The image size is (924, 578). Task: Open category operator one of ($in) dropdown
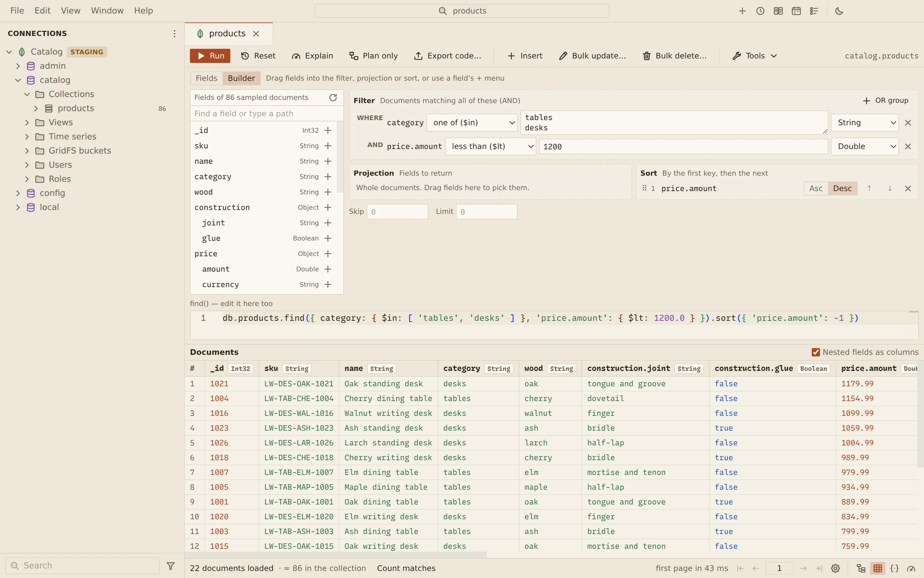point(472,123)
